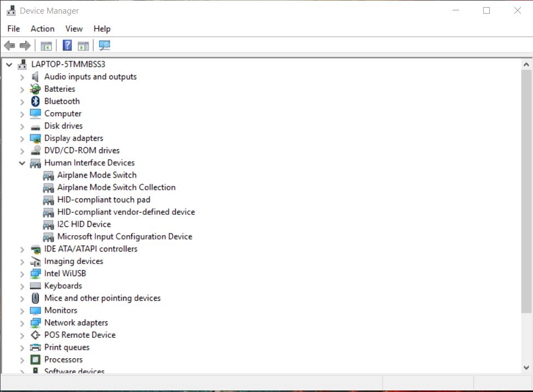Select the Computer category label

63,114
